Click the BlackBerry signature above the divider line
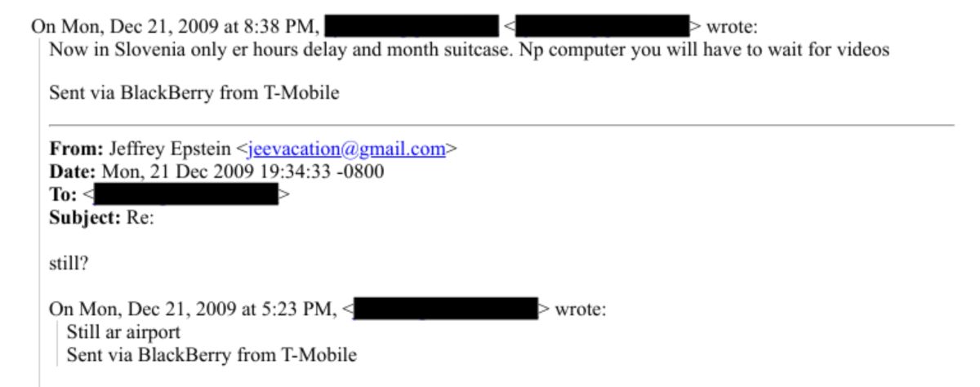 [194, 92]
